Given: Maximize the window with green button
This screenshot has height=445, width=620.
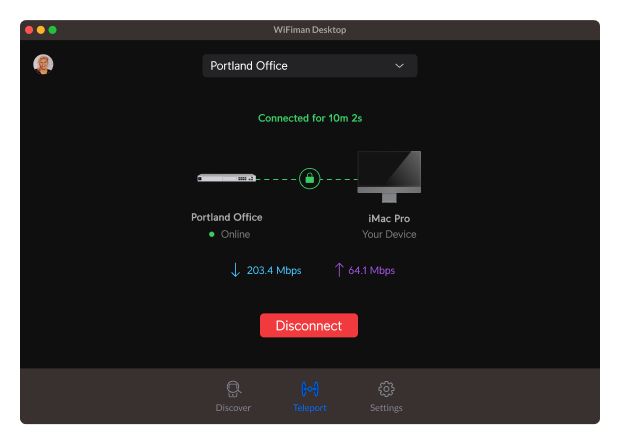Looking at the screenshot, I should tap(53, 30).
